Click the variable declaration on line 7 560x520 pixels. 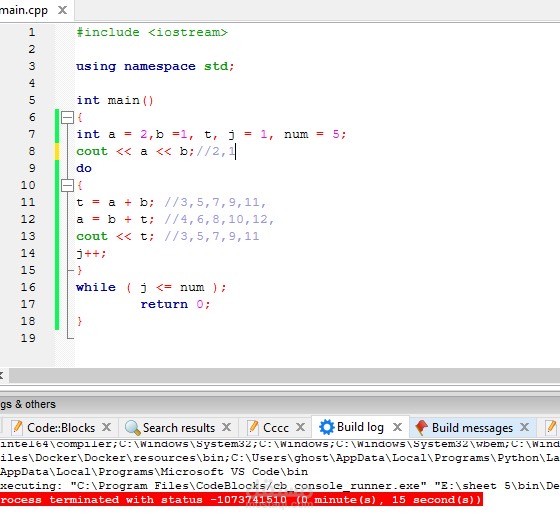(211, 134)
